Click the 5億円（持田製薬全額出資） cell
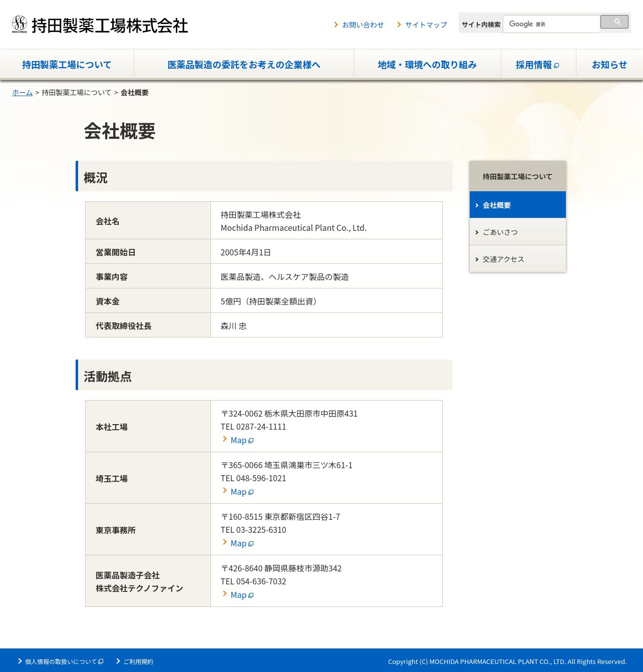The height and width of the screenshot is (672, 643). 327,301
